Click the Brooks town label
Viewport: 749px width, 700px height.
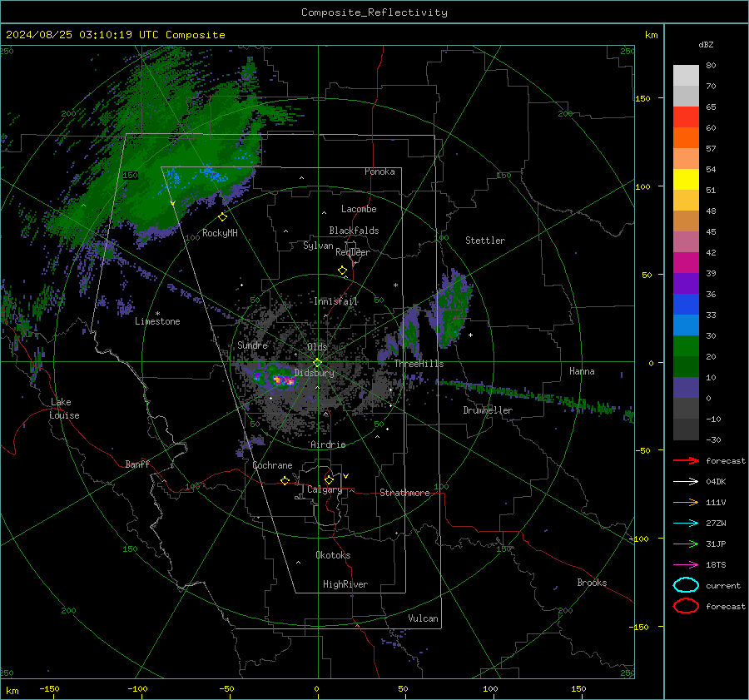(592, 583)
